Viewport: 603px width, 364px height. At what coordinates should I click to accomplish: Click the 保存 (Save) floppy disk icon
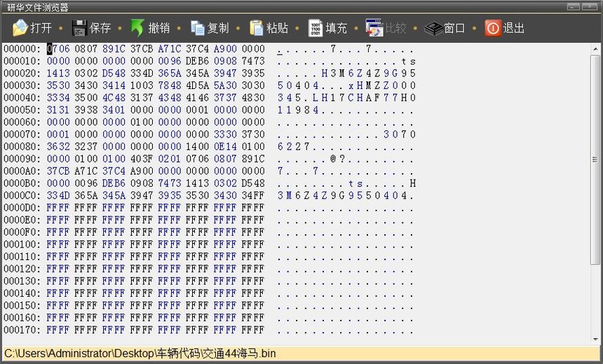click(x=79, y=28)
